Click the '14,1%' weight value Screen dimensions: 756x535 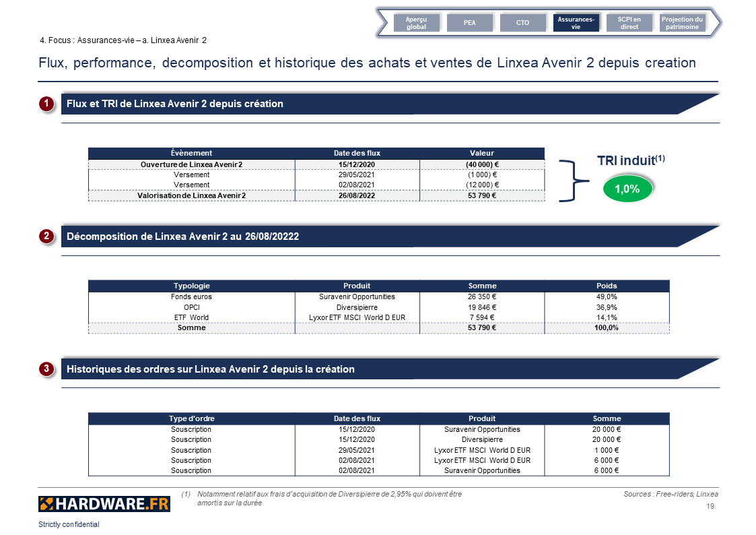pos(607,317)
